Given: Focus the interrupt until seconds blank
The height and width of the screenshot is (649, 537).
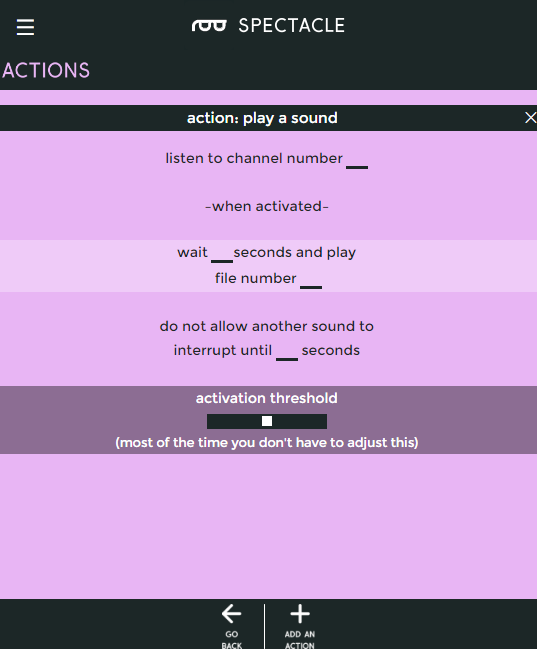Looking at the screenshot, I should 287,352.
